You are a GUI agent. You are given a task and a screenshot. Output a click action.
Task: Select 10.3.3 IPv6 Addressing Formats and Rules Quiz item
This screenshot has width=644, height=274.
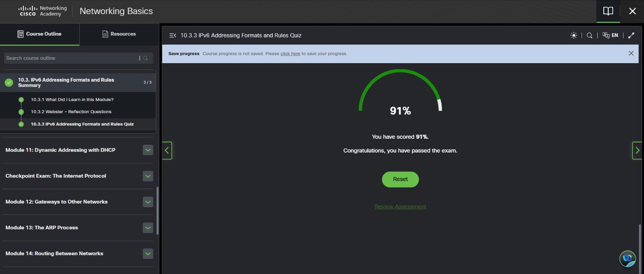(x=82, y=124)
